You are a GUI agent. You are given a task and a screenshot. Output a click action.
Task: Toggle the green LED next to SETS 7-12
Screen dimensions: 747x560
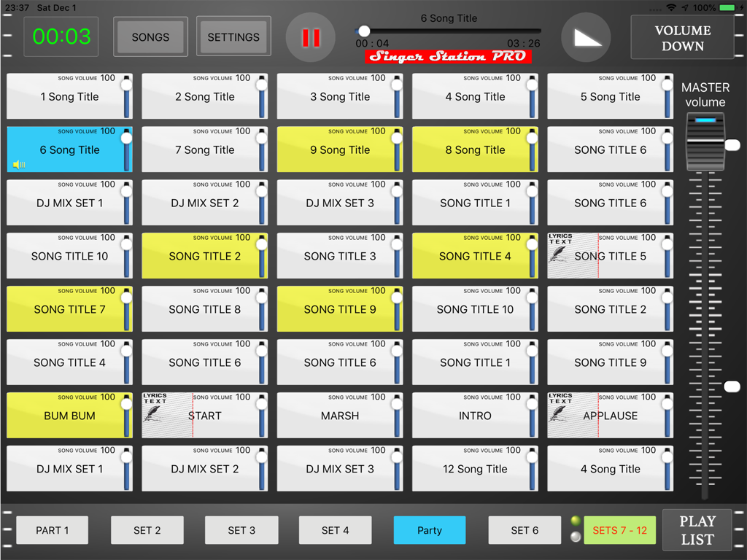pyautogui.click(x=576, y=521)
